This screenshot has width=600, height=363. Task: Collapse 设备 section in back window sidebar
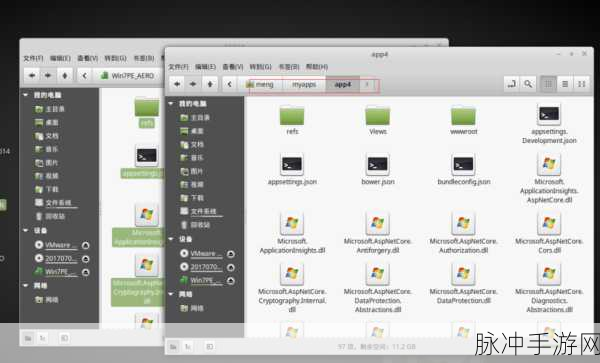click(26, 230)
